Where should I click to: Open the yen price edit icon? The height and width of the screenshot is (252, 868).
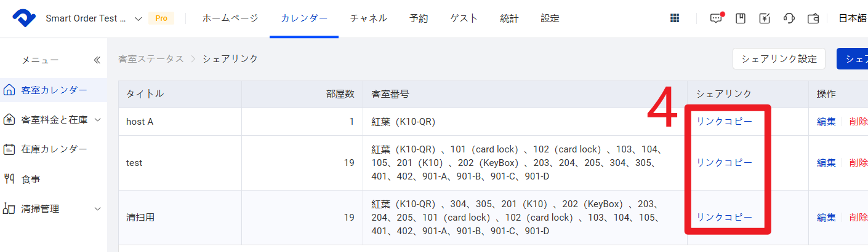765,18
